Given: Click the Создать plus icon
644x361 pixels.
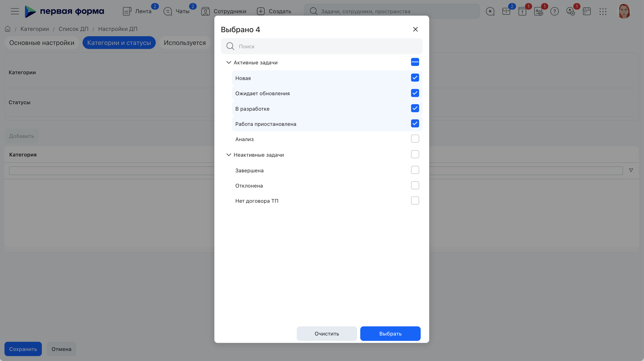Looking at the screenshot, I should click(x=261, y=11).
